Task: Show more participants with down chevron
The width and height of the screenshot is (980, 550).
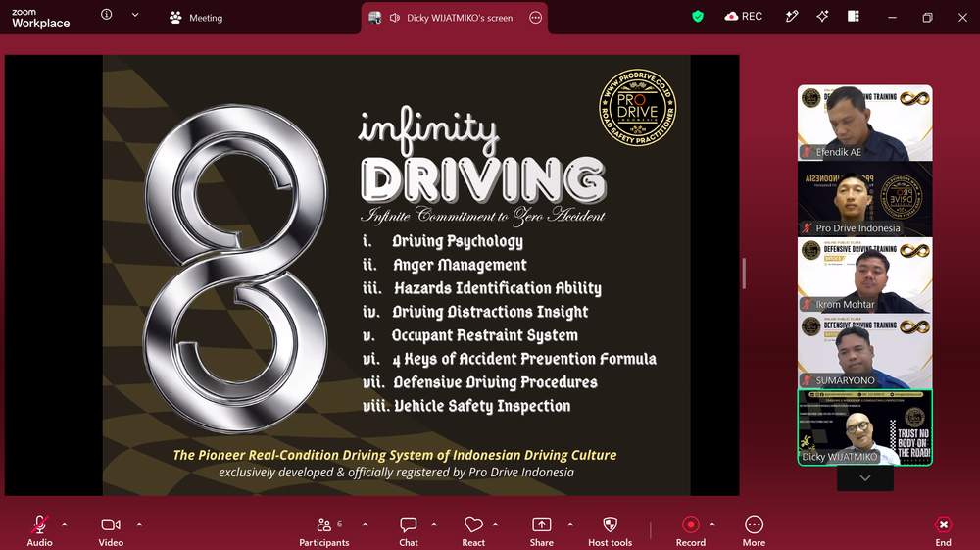Action: pos(865,478)
